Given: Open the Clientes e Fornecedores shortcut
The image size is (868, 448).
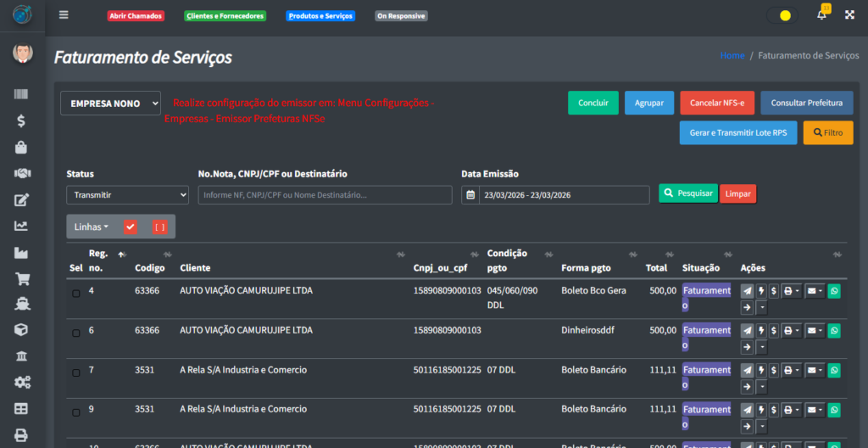Looking at the screenshot, I should click(225, 16).
